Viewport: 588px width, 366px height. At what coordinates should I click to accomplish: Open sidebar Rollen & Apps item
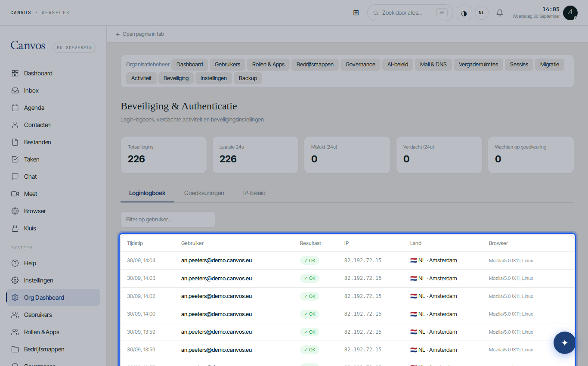coord(53,332)
